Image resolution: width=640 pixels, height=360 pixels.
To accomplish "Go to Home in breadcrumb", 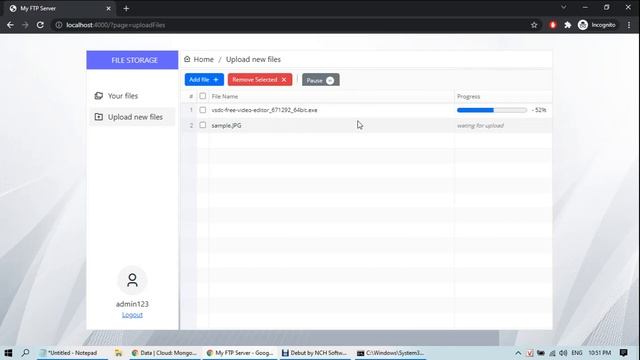I will [x=203, y=60].
